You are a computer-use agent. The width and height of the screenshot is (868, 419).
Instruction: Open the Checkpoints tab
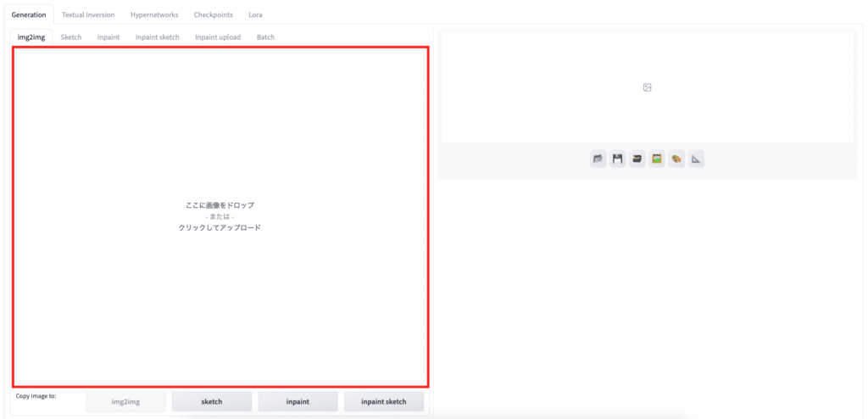click(x=213, y=14)
